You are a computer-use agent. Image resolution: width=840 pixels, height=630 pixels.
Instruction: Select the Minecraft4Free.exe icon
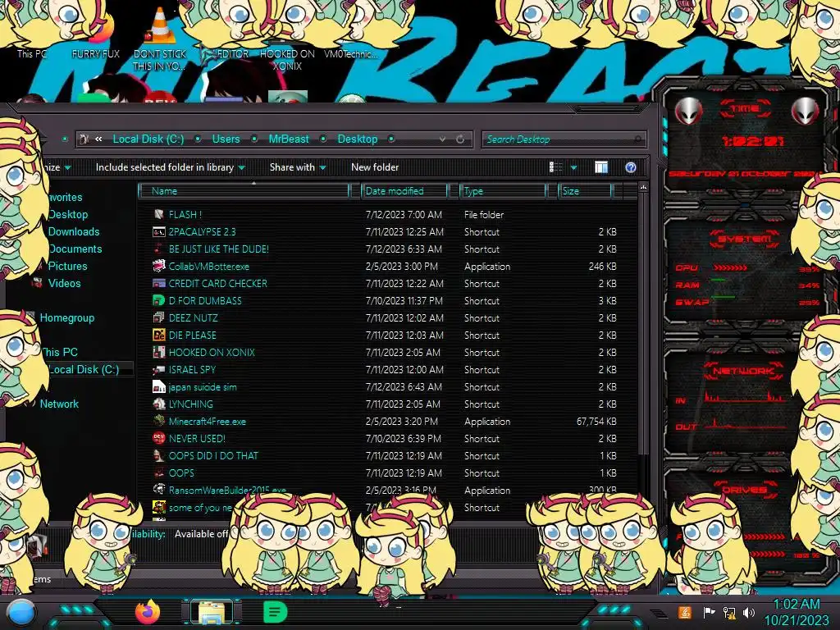(158, 421)
